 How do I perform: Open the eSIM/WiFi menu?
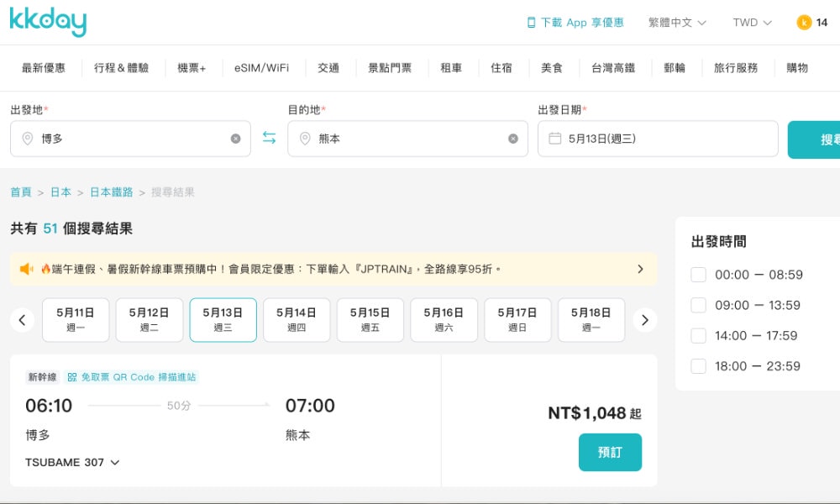tap(261, 68)
